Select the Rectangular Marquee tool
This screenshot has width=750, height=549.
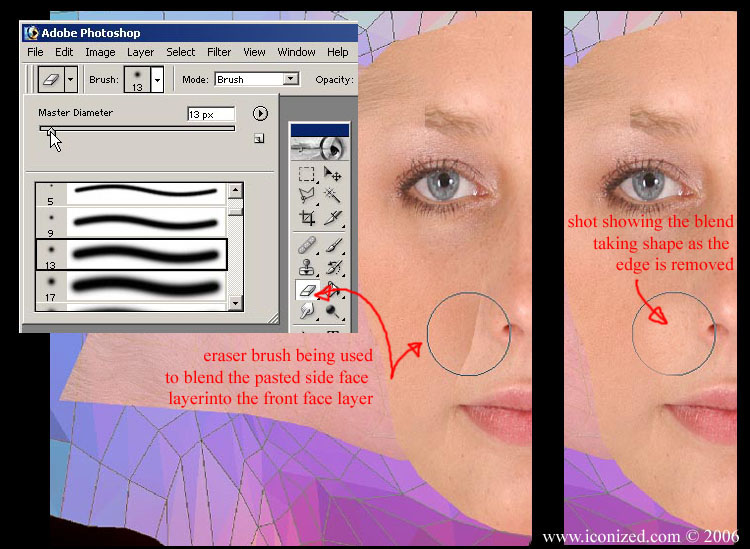click(307, 173)
